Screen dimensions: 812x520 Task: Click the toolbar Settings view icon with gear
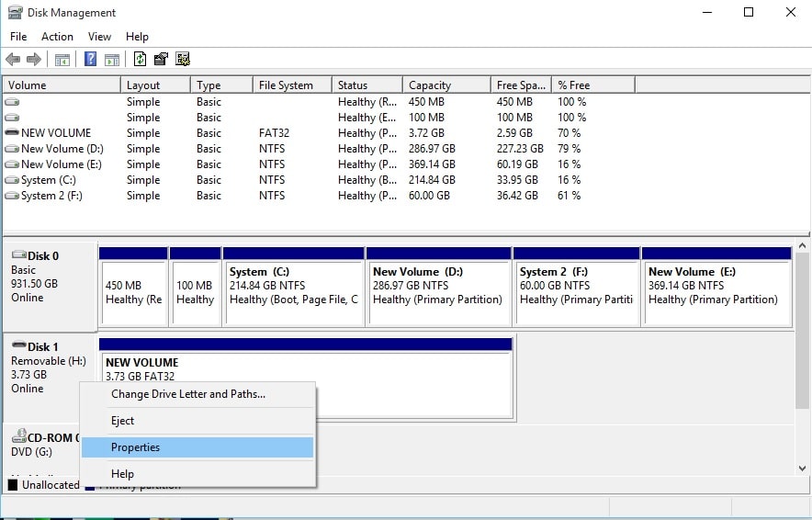coord(183,59)
